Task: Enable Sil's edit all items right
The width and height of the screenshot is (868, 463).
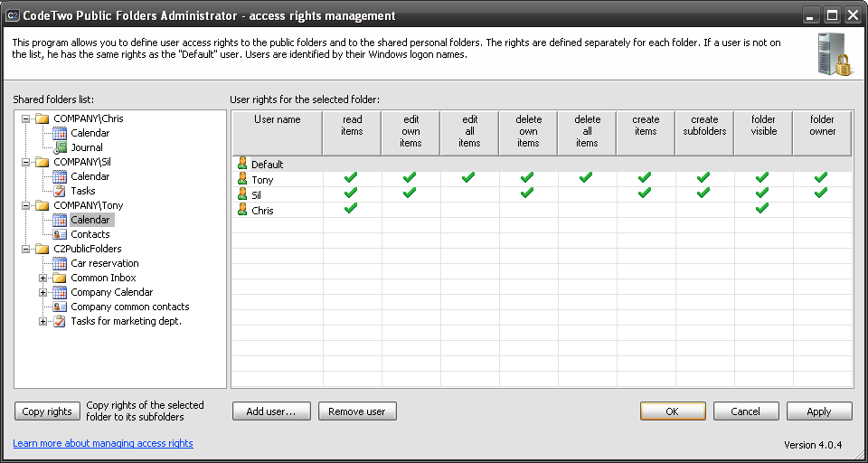Action: (x=469, y=194)
